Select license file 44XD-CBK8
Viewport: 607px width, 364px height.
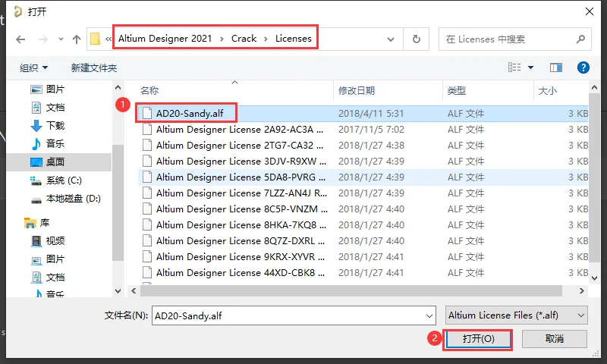(x=363, y=272)
